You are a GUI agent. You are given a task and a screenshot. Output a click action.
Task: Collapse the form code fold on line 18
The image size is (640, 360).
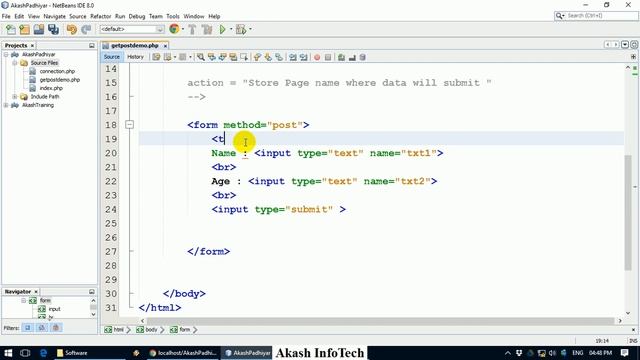point(129,124)
